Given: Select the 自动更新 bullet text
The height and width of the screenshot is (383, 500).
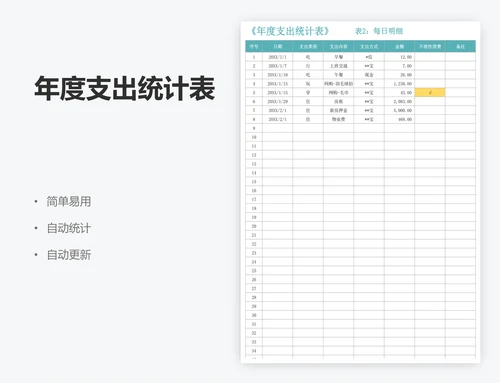Looking at the screenshot, I should coord(69,255).
